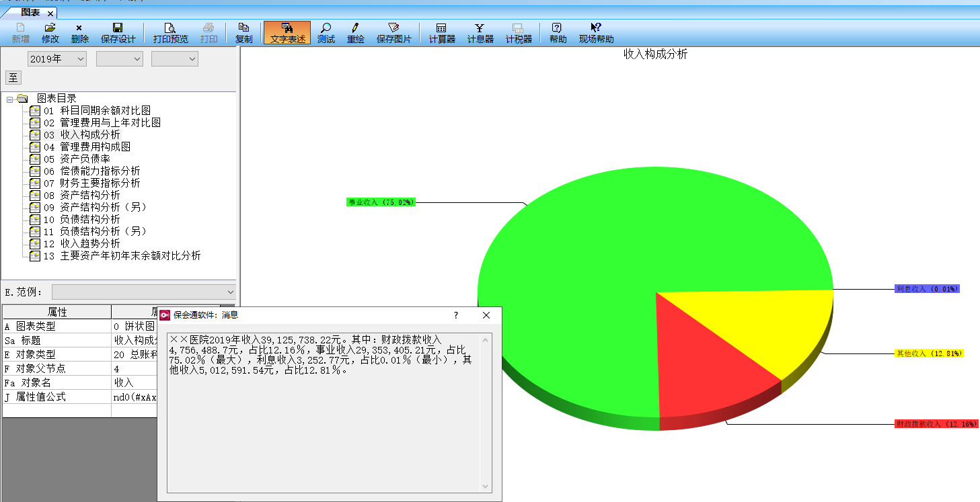
Task: Toggle the 文字表述 text description button
Action: [x=287, y=33]
